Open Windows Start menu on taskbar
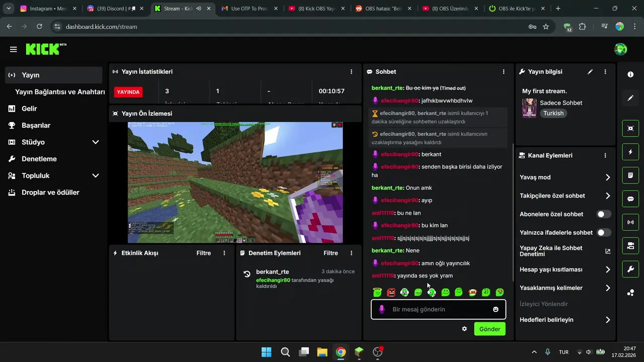Image resolution: width=644 pixels, height=362 pixels. tap(266, 352)
